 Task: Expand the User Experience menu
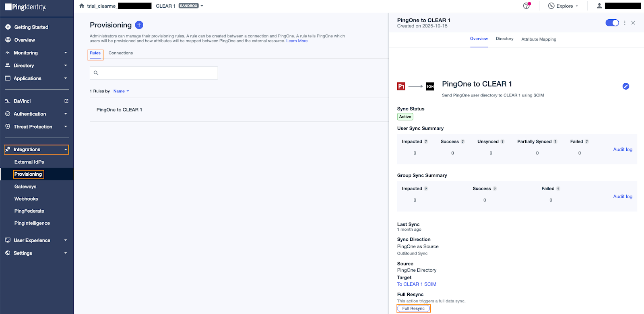66,240
